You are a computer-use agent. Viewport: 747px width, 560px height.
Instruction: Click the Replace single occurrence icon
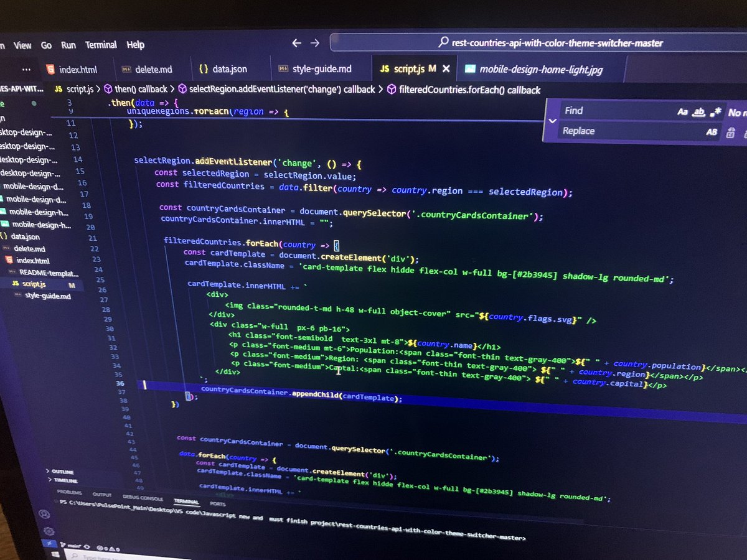731,132
